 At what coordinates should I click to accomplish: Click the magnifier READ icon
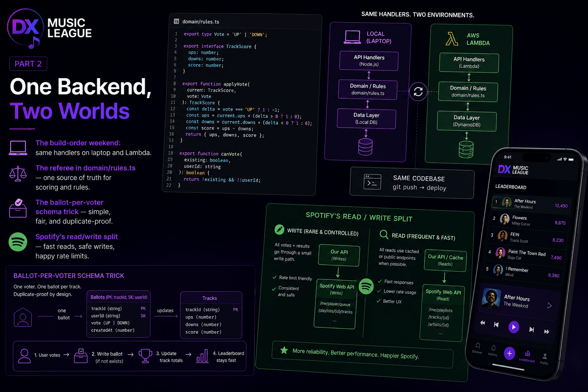click(x=384, y=234)
